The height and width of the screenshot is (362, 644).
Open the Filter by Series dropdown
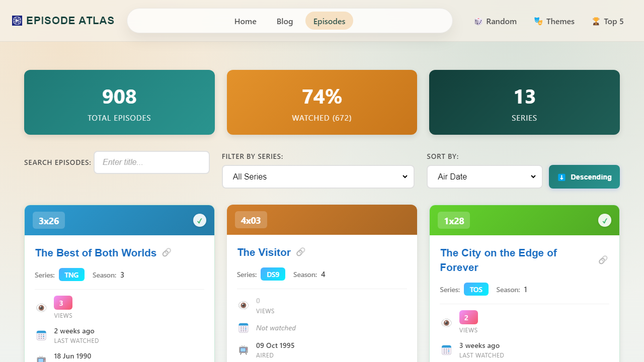(x=318, y=177)
